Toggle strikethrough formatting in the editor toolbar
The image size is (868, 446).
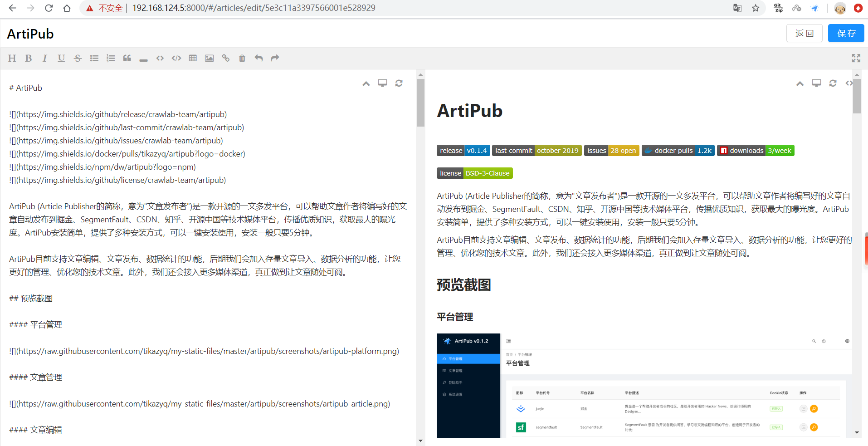pos(78,58)
